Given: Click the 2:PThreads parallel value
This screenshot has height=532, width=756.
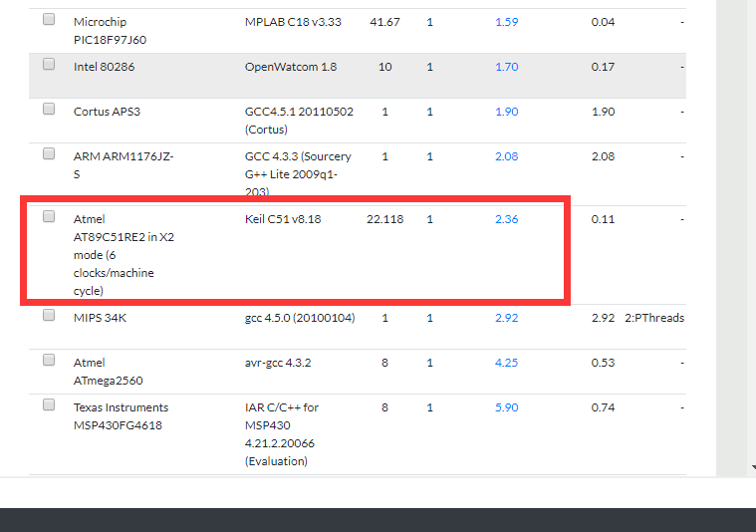Looking at the screenshot, I should (x=654, y=318).
